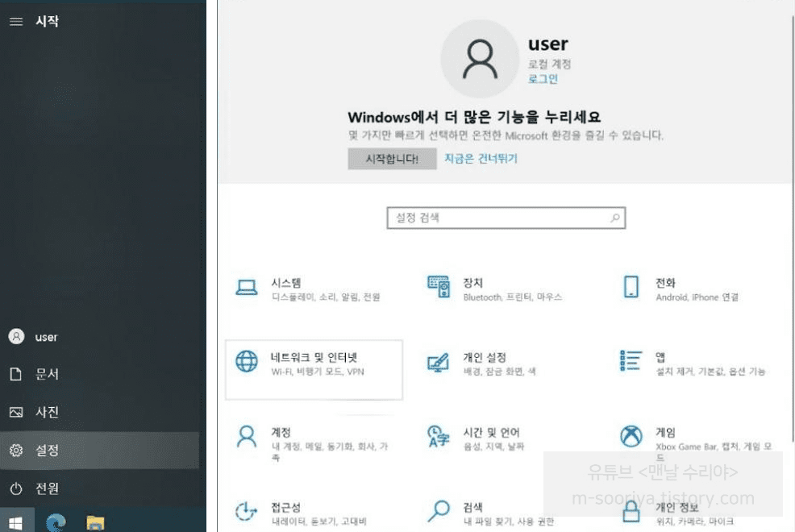
Task: Click the 지금은 건너뛰기 link
Action: click(x=481, y=159)
